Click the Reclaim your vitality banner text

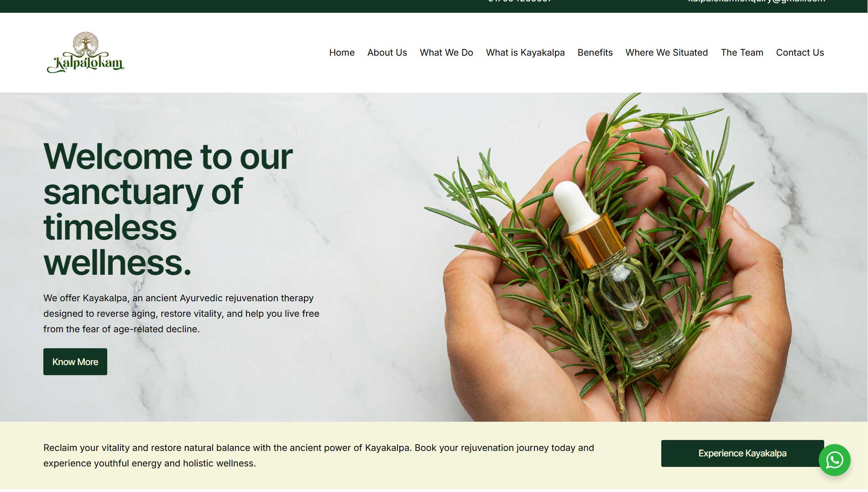tap(319, 455)
